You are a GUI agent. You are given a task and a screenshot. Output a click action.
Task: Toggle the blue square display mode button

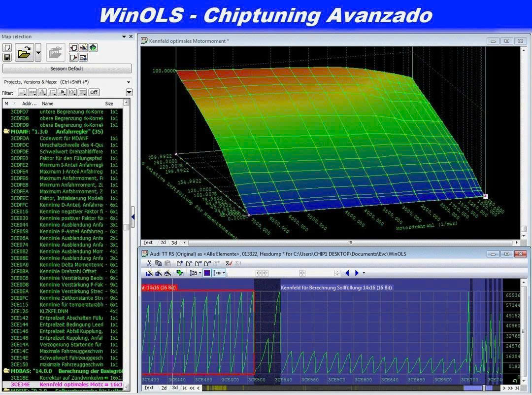207,273
